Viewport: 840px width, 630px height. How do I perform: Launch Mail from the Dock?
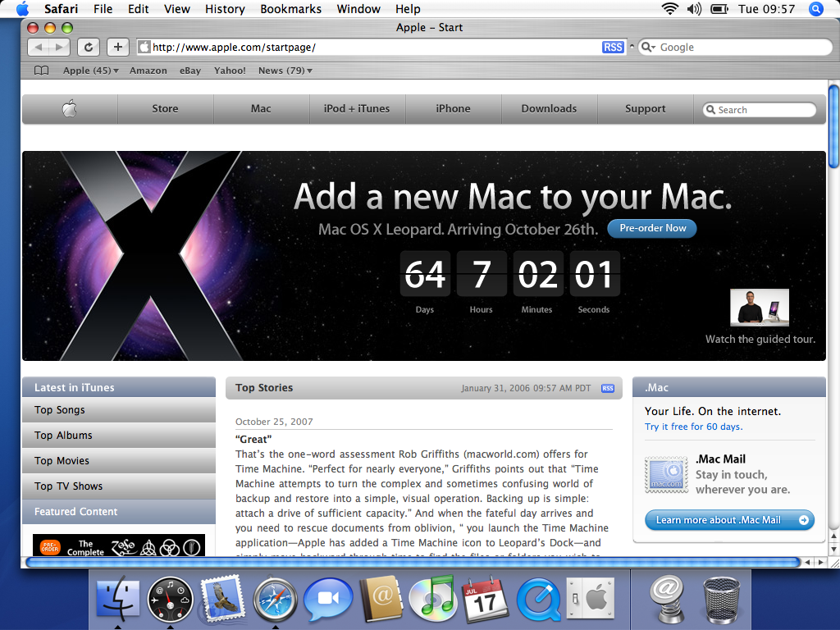[222, 598]
